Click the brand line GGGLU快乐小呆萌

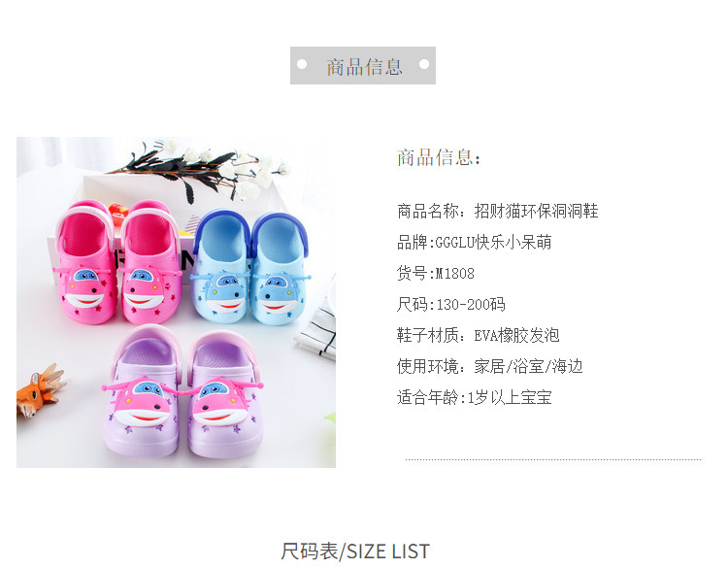coord(474,243)
